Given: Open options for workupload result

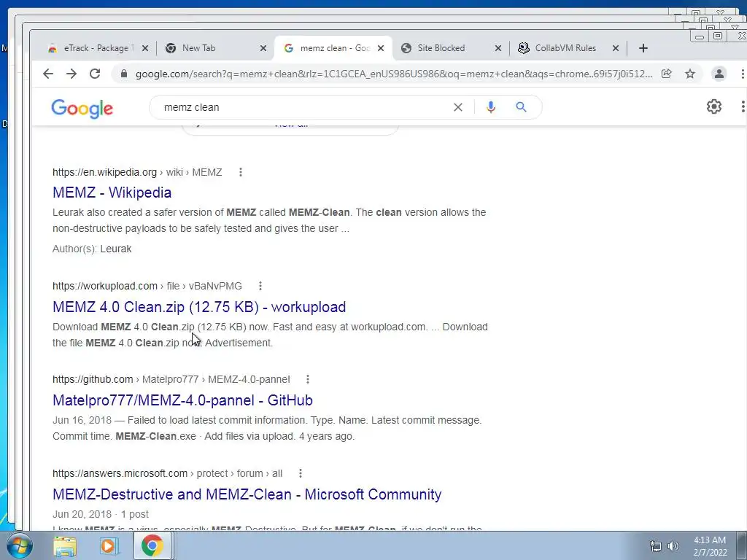Looking at the screenshot, I should tap(260, 286).
